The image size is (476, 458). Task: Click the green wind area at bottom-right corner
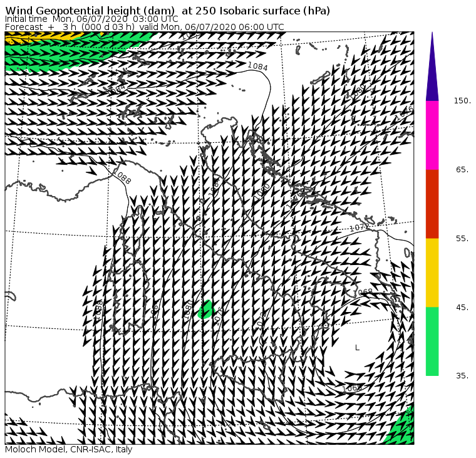click(401, 428)
